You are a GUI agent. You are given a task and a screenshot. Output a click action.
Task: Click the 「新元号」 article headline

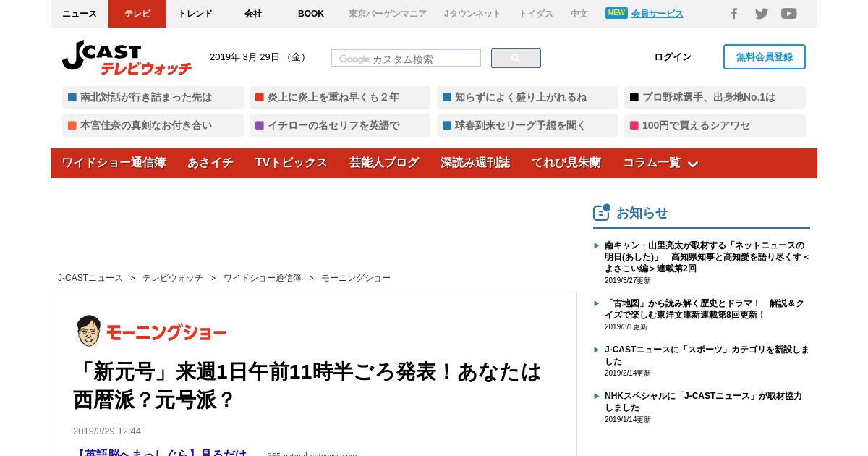click(x=307, y=386)
